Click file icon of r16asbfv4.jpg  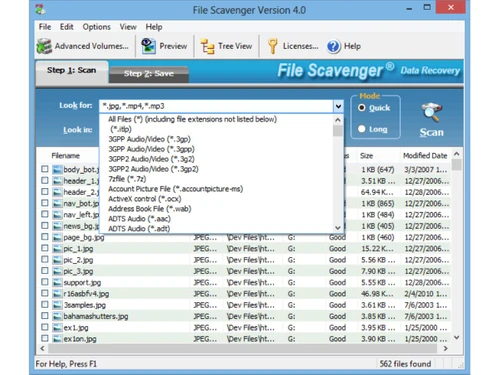click(x=57, y=294)
